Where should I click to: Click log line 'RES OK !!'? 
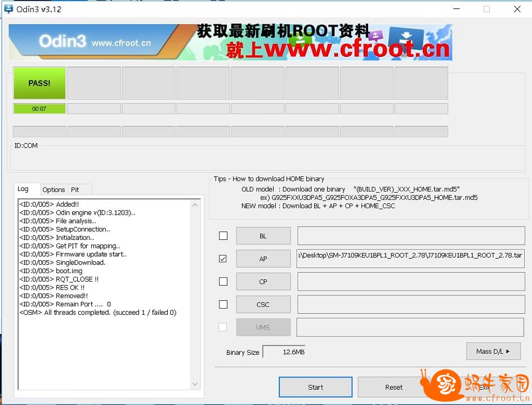[52, 287]
